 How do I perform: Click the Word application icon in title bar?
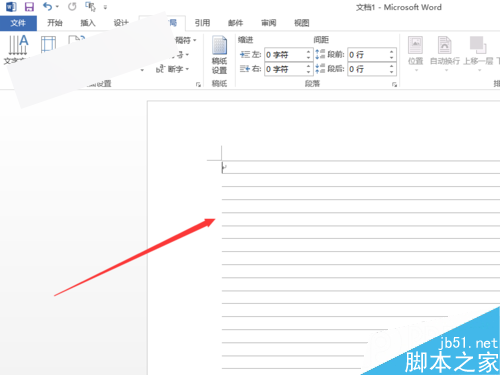pos(11,6)
